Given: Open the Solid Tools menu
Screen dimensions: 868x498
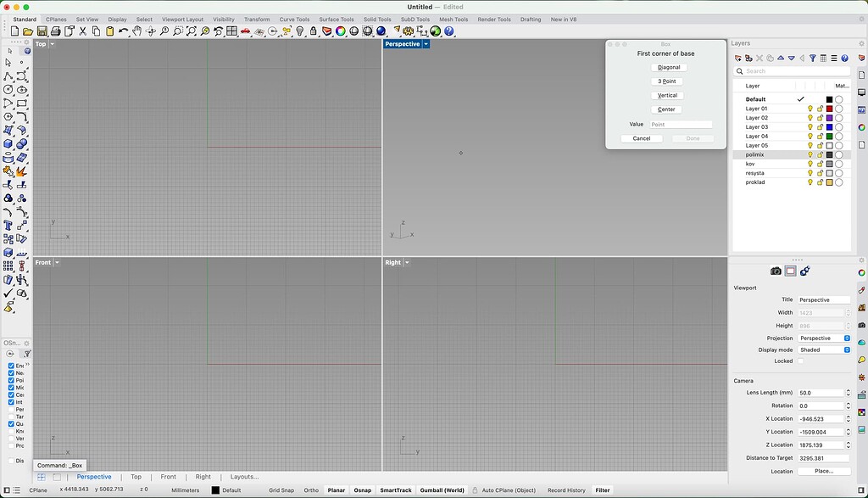Looking at the screenshot, I should point(376,19).
